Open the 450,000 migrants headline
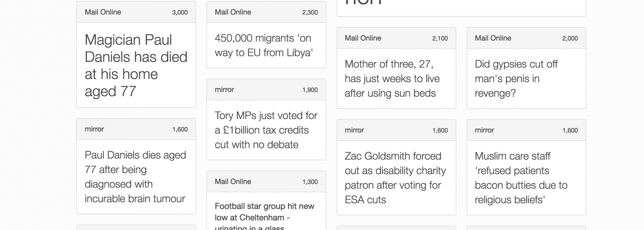The height and width of the screenshot is (230, 644). (264, 45)
